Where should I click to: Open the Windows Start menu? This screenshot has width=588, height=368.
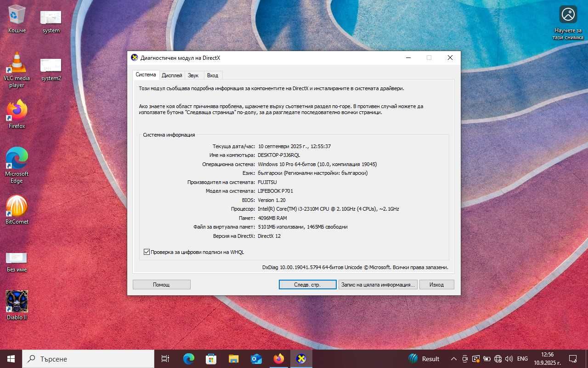(11, 359)
